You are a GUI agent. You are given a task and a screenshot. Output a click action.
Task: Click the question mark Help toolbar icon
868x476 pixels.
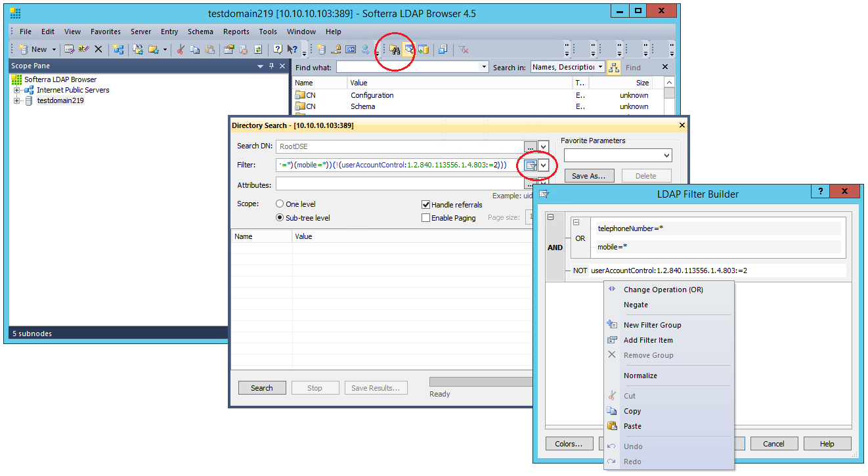(x=278, y=49)
